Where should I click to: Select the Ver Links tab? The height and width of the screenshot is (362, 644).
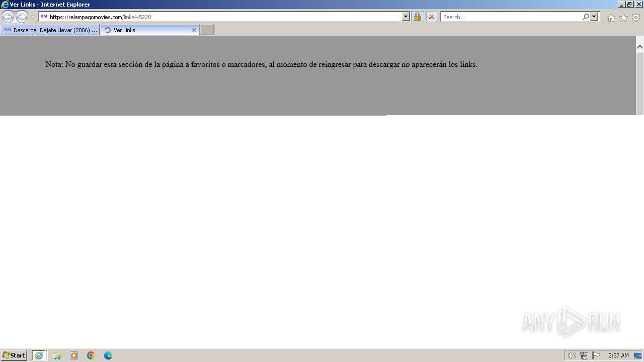click(x=150, y=30)
